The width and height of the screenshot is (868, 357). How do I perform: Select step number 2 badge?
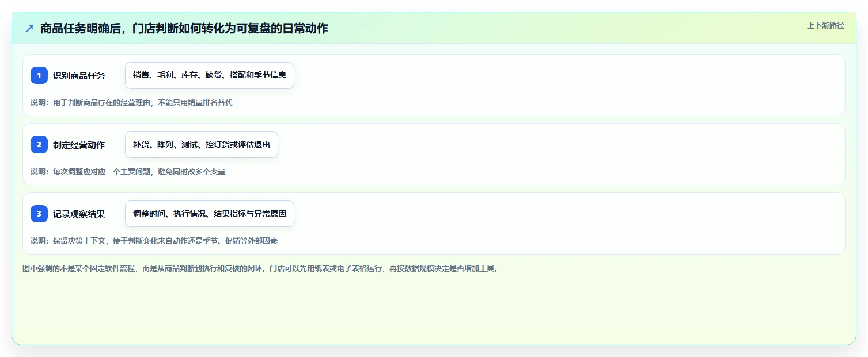pyautogui.click(x=39, y=145)
